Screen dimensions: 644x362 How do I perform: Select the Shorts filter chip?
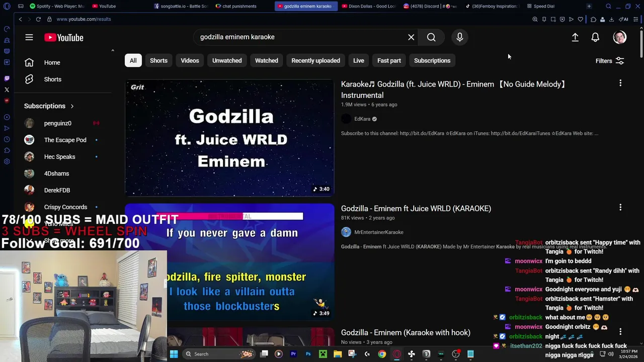tap(158, 60)
